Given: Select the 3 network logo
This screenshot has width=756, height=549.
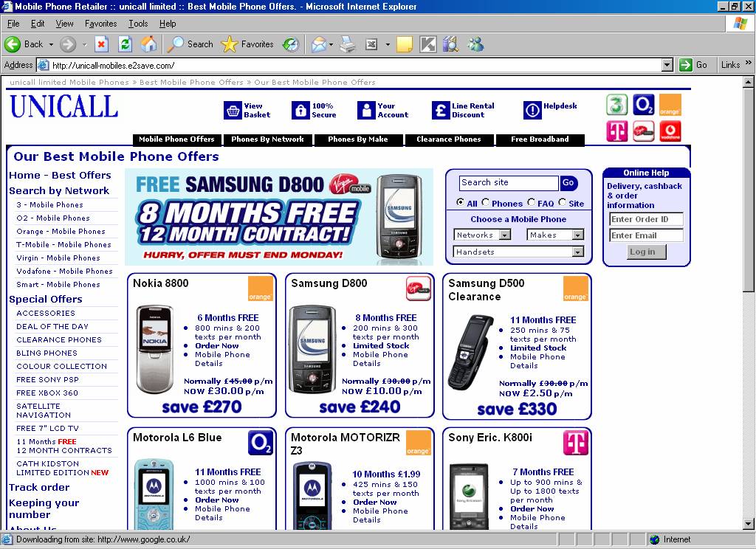Looking at the screenshot, I should 616,105.
